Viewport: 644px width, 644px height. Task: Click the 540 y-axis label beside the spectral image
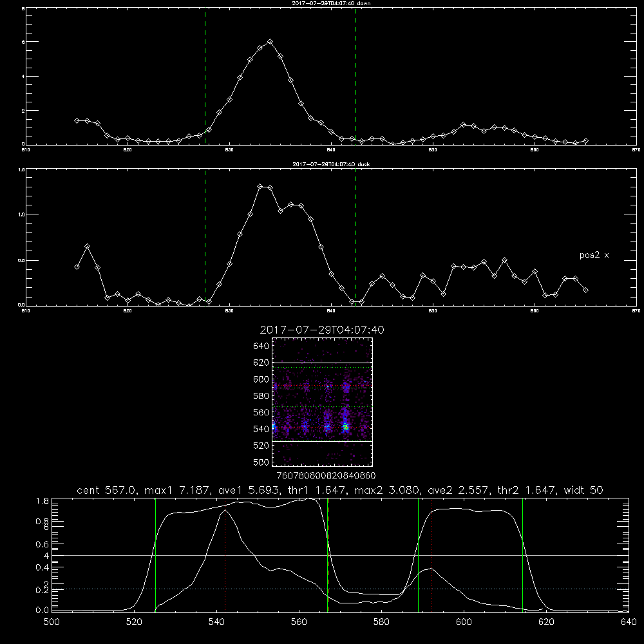click(261, 429)
